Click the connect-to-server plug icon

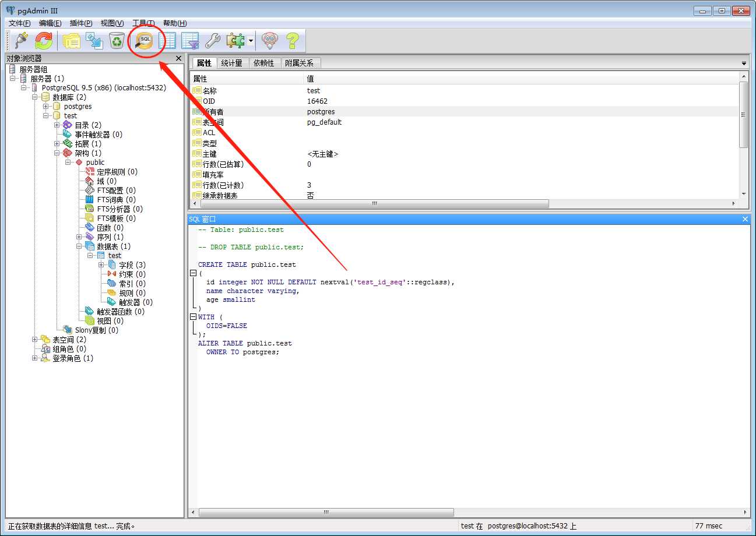21,40
